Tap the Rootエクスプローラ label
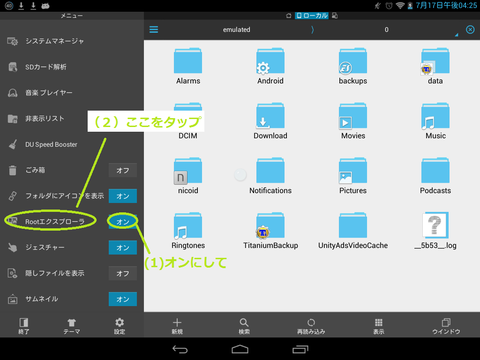480x360 pixels. coord(55,222)
